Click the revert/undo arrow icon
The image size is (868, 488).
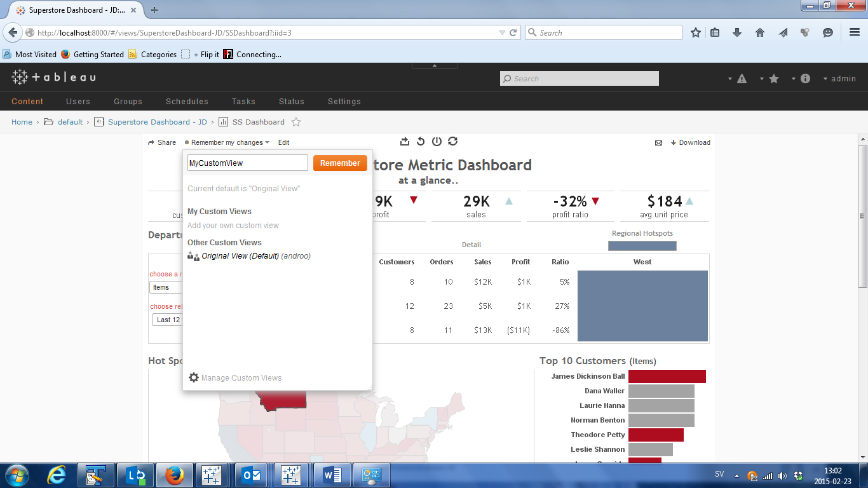pyautogui.click(x=421, y=142)
